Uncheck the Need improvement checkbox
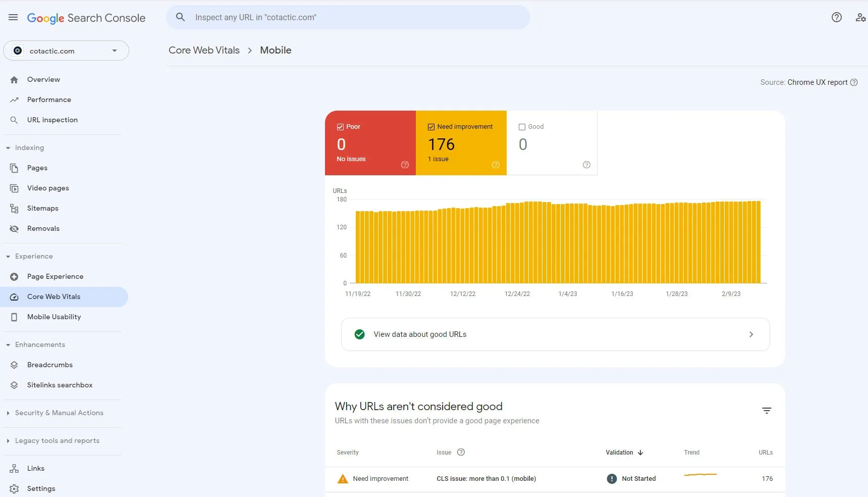The image size is (868, 497). point(431,127)
